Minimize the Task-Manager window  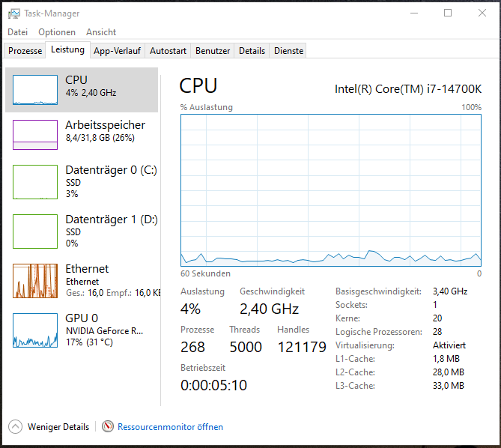414,13
